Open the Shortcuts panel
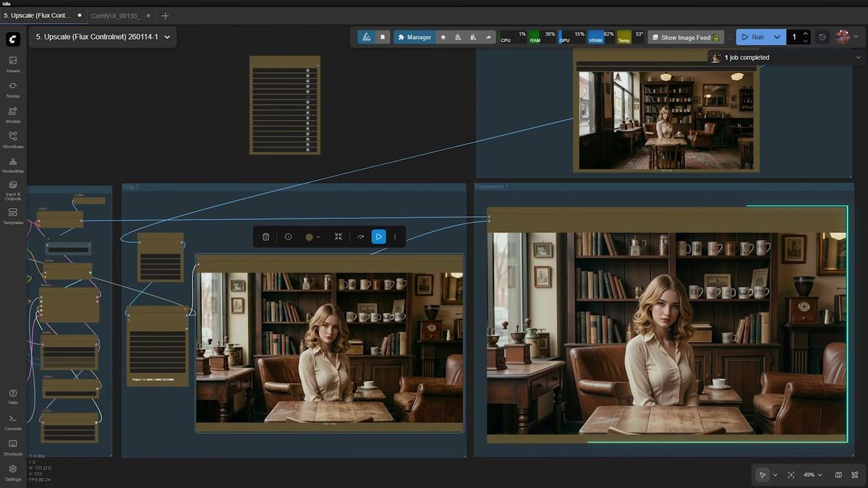868x488 pixels. pos(13,447)
